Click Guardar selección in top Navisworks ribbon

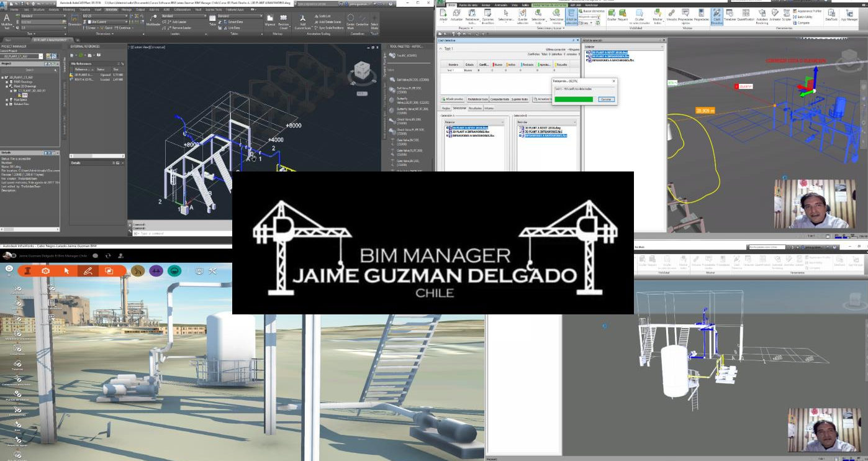click(x=523, y=16)
